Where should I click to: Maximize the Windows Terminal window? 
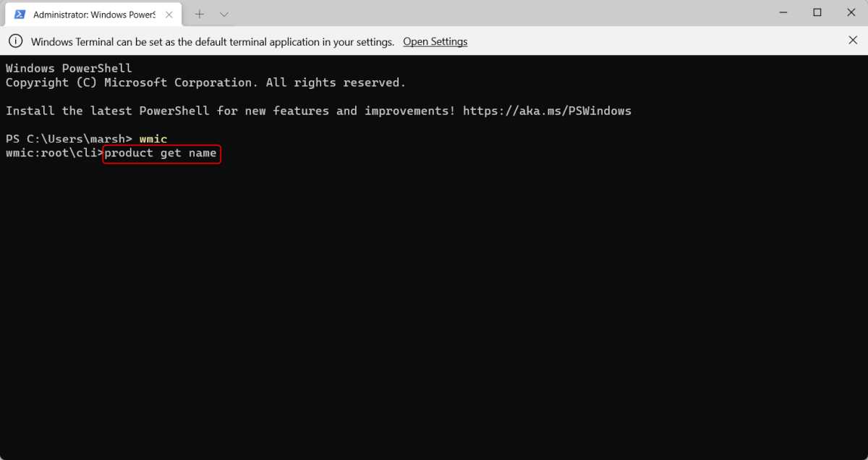[817, 12]
